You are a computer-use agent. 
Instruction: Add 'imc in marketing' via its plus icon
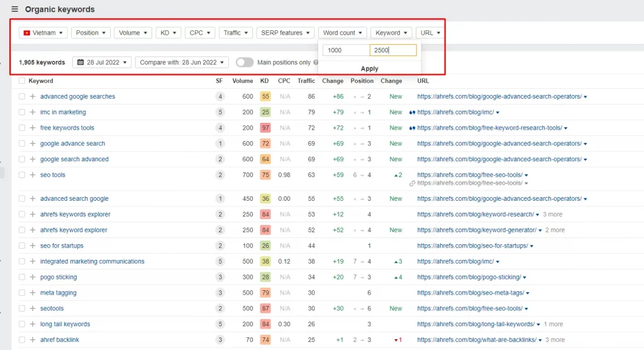[x=33, y=112]
